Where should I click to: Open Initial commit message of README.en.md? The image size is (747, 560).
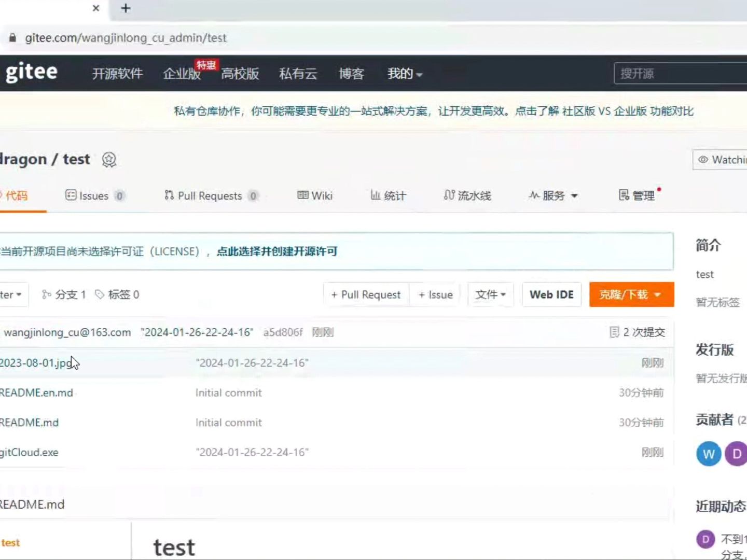(x=229, y=393)
